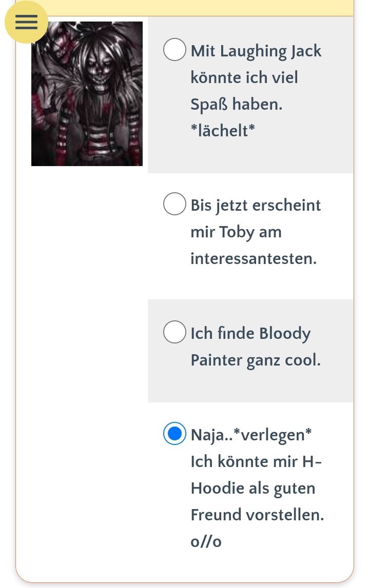This screenshot has width=369, height=588.
Task: Open the creepy clown character image
Action: pyautogui.click(x=87, y=94)
